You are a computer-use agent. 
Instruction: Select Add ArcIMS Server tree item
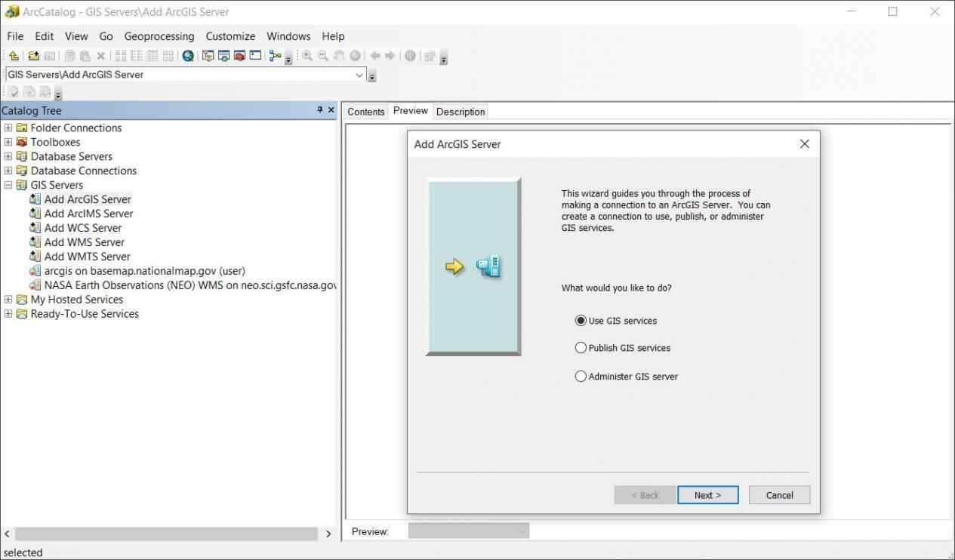[x=81, y=214]
